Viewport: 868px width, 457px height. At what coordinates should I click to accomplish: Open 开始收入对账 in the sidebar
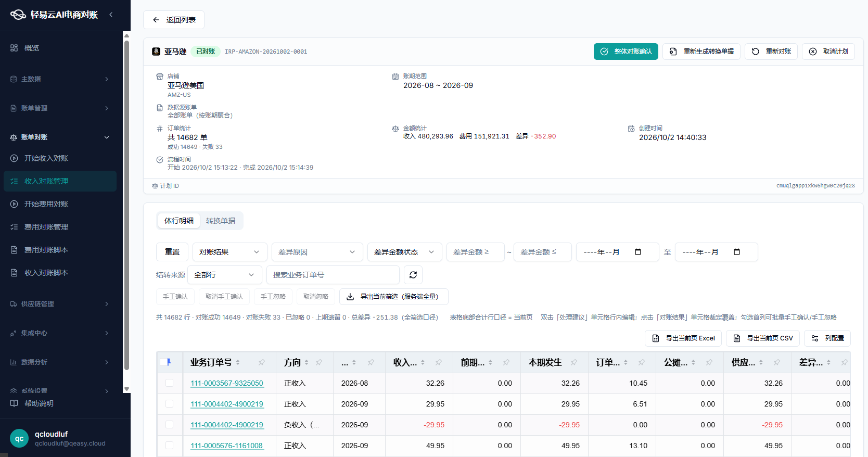pos(60,158)
